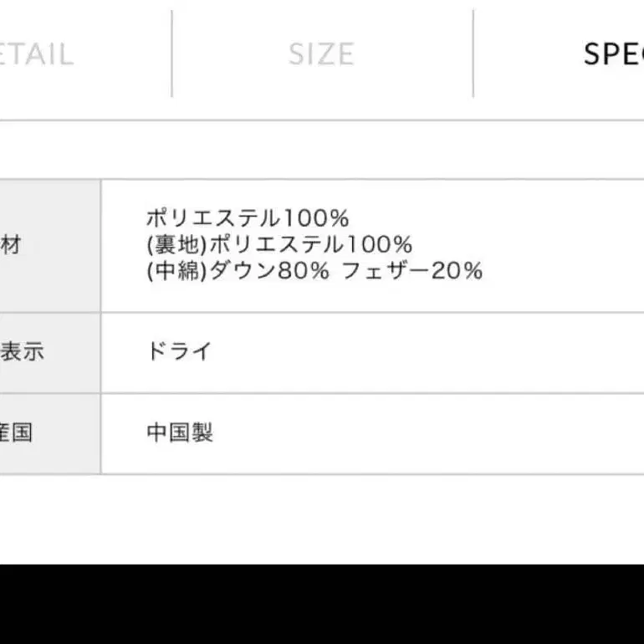This screenshot has width=644, height=644.
Task: Click the フェザー20% text
Action: (413, 271)
